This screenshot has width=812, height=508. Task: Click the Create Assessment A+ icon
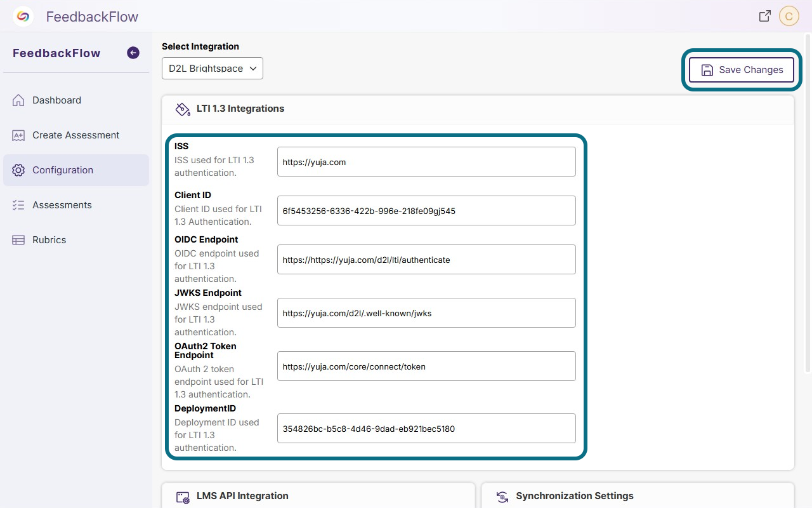18,135
